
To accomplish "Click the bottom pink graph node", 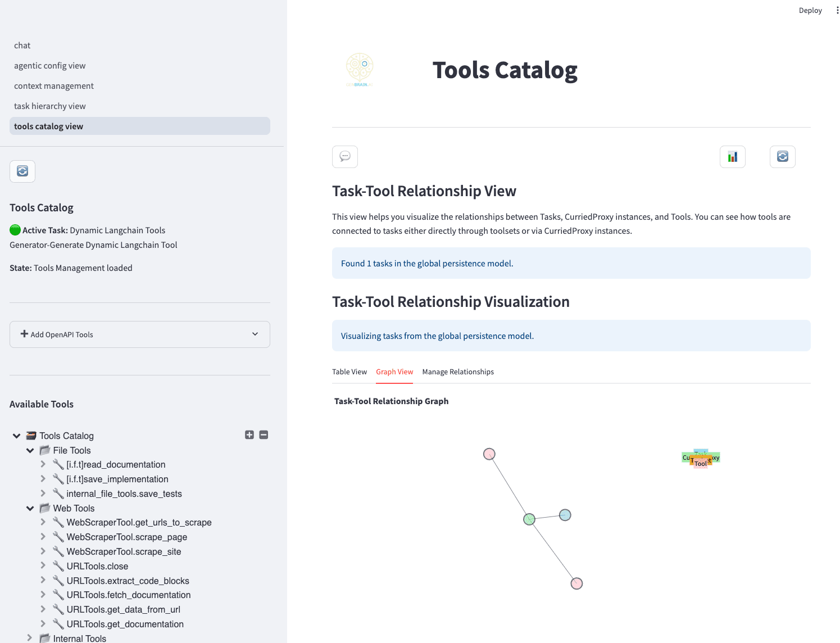I will tap(576, 583).
